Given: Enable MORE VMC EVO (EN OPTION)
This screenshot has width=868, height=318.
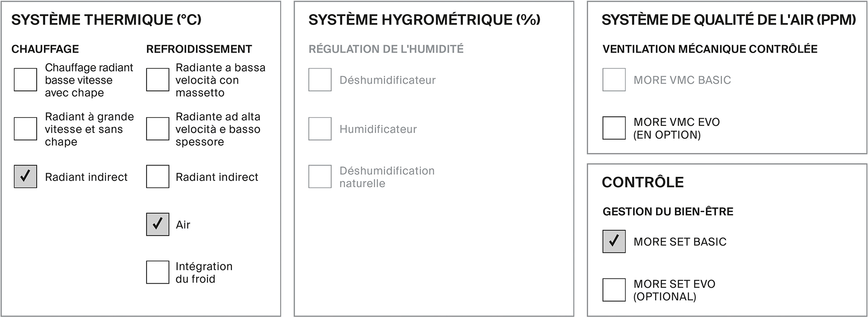Looking at the screenshot, I should coord(614,128).
